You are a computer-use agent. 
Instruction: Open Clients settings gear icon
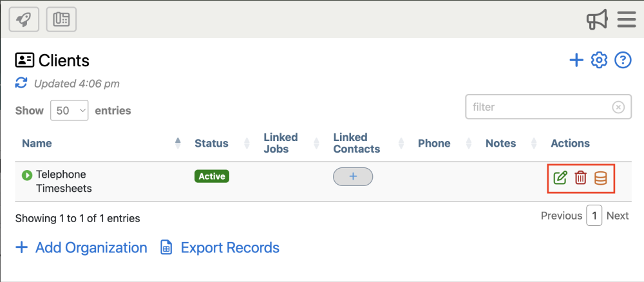tap(600, 61)
